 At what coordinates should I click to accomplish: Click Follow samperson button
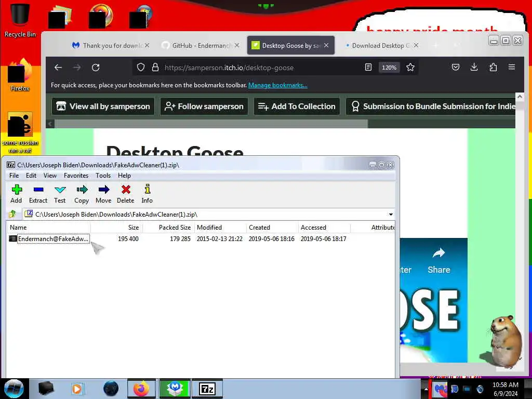[x=204, y=107]
